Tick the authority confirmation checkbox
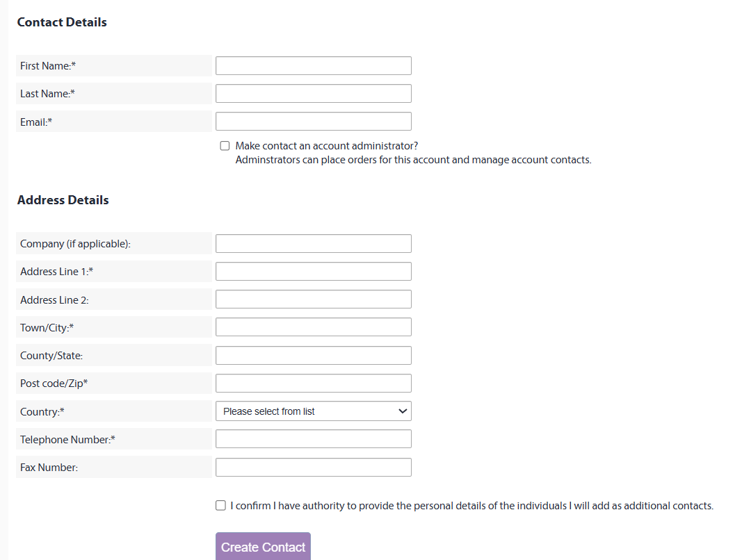This screenshot has height=560, width=751. coord(220,506)
